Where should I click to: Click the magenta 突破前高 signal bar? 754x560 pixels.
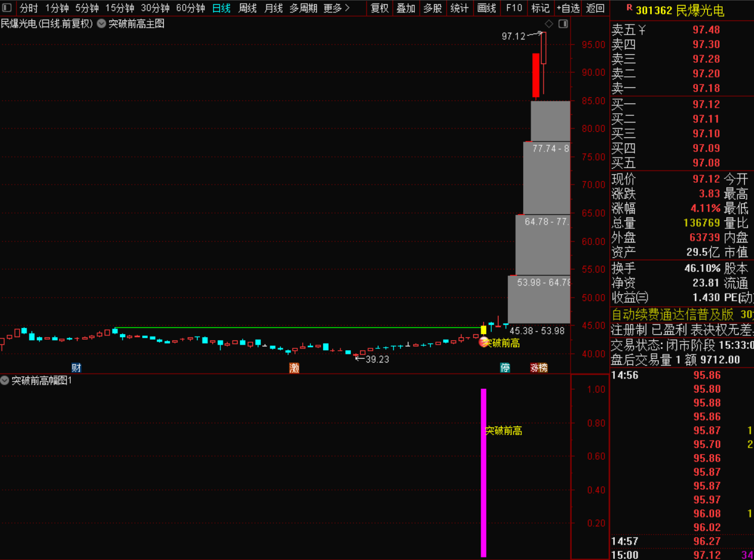pos(484,473)
